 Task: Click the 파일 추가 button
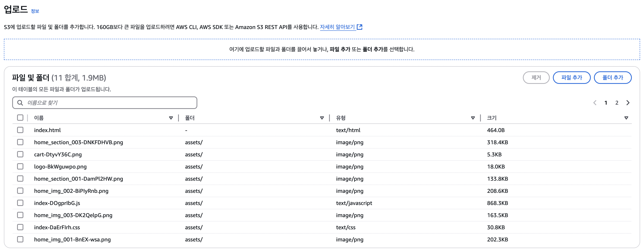572,78
